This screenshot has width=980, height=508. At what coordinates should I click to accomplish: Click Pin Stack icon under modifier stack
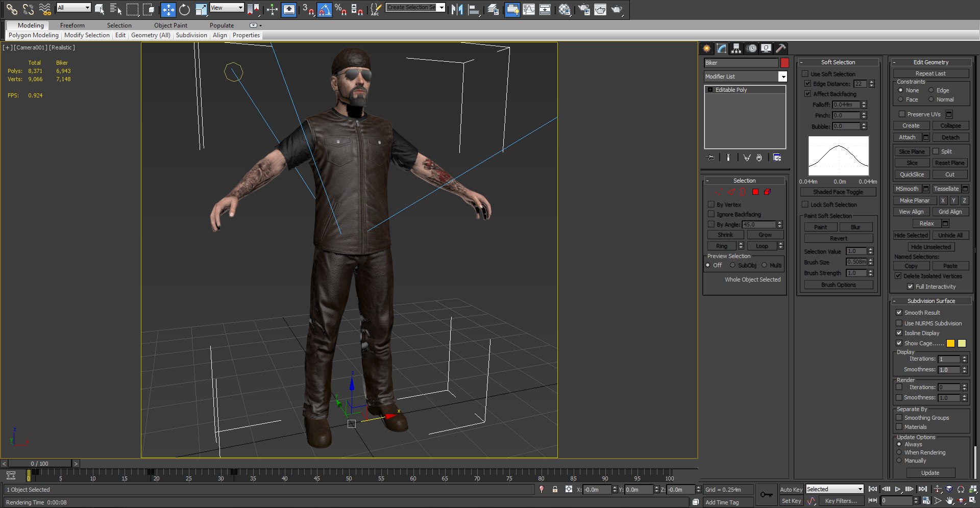[710, 158]
